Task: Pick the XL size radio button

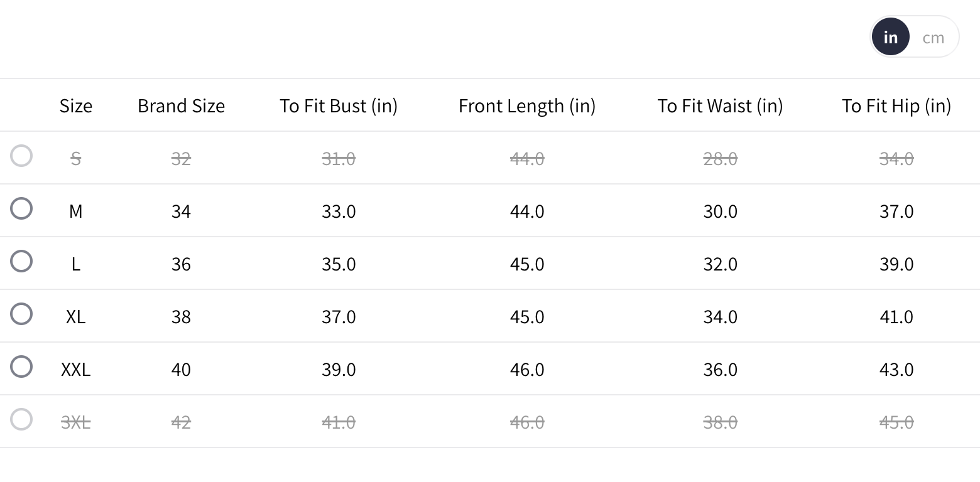Action: click(x=21, y=314)
